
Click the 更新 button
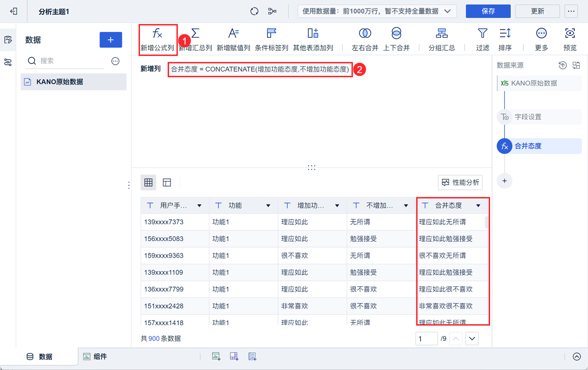click(538, 11)
